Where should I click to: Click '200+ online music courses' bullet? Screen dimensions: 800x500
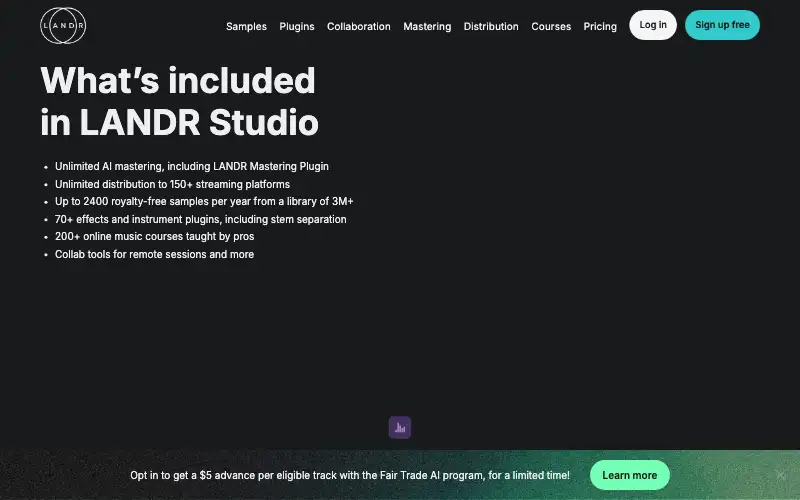coord(155,237)
